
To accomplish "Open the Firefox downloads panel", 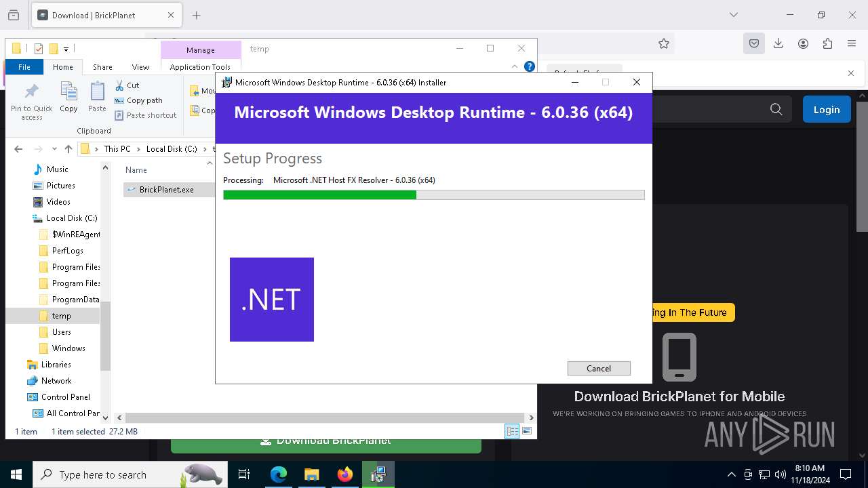I will click(778, 43).
